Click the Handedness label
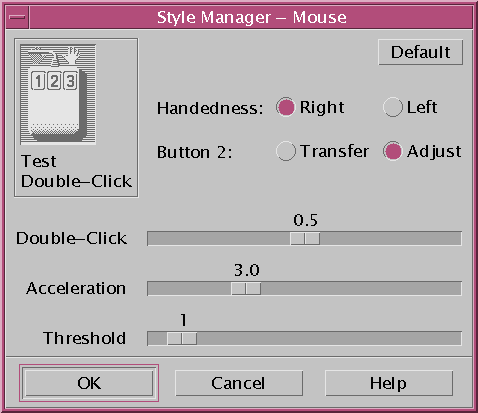This screenshot has width=478, height=413. point(210,108)
